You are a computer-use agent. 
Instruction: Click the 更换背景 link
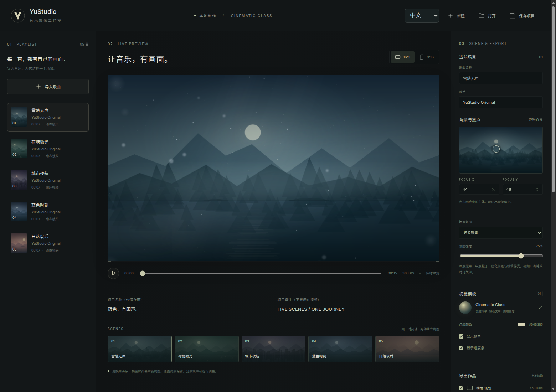pyautogui.click(x=535, y=120)
